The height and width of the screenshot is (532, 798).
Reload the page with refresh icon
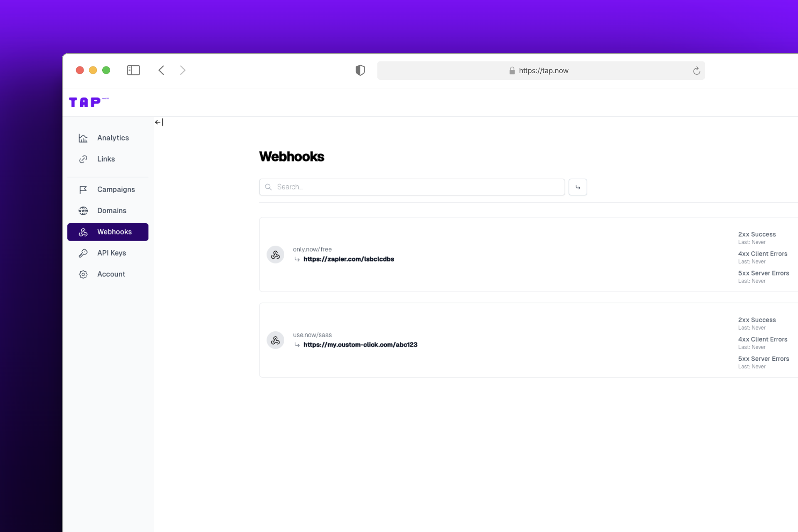point(697,71)
